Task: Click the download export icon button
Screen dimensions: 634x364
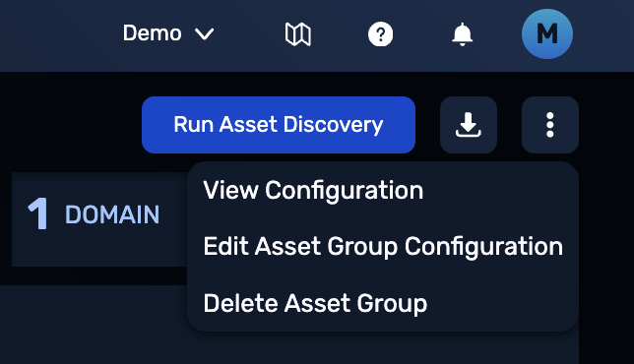Action: (x=469, y=125)
